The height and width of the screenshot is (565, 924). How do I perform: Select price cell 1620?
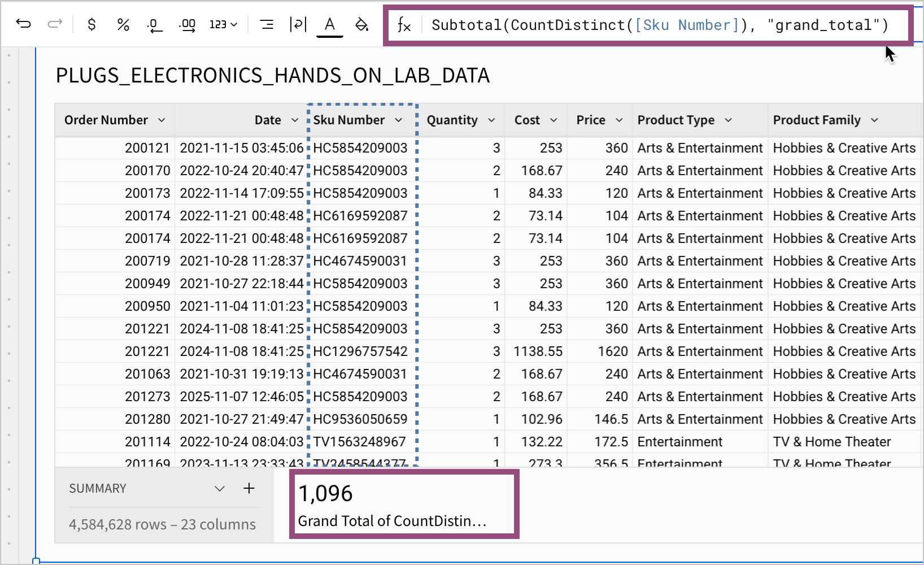click(600, 351)
